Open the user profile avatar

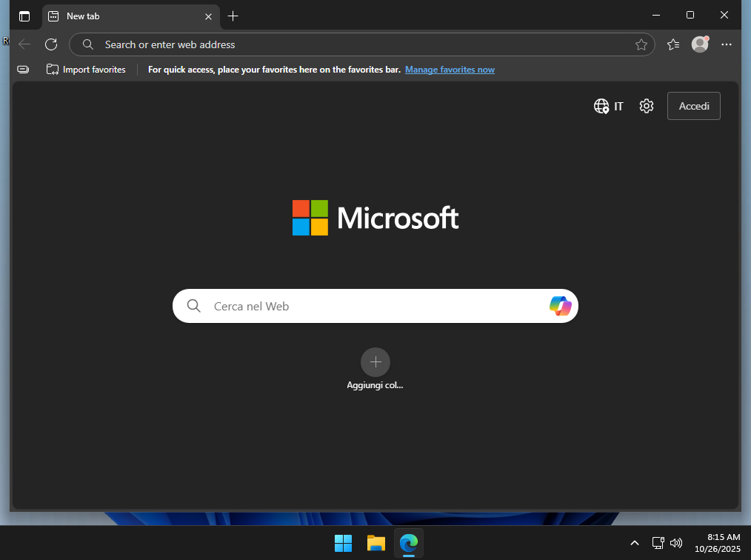(x=699, y=44)
